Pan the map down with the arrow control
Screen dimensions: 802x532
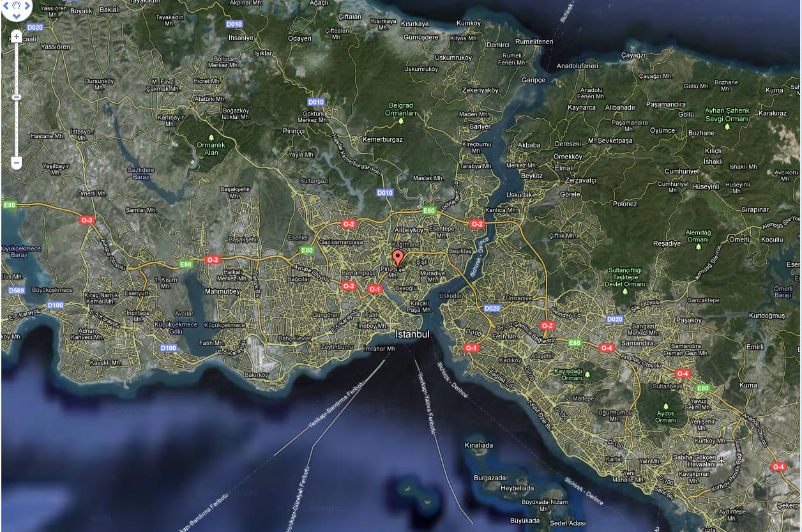click(x=17, y=15)
